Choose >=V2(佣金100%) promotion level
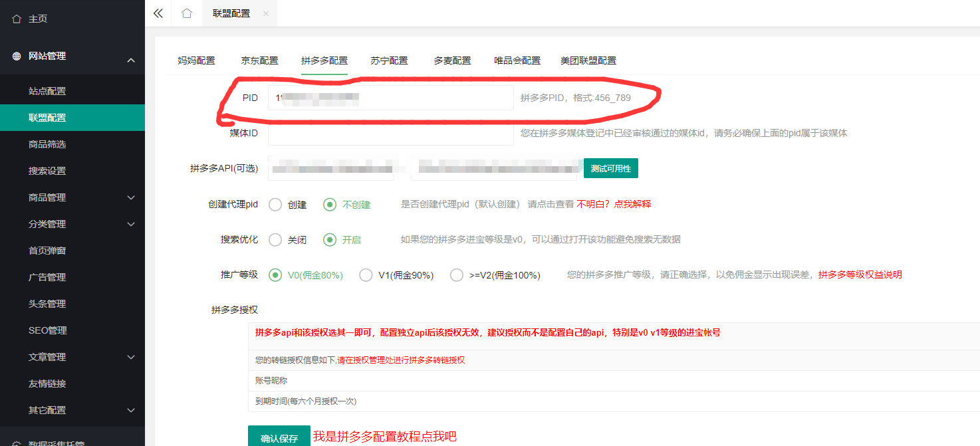 pyautogui.click(x=456, y=275)
